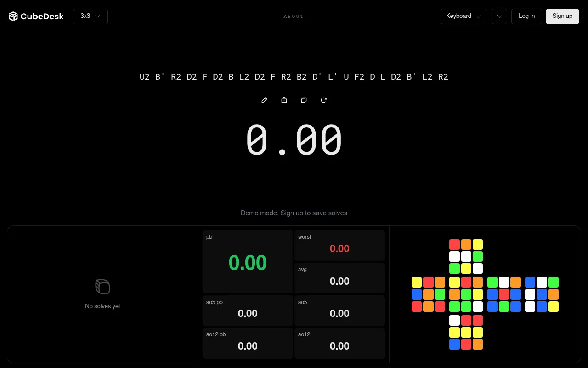Click the empty cube icon above No solves yet

tap(102, 287)
